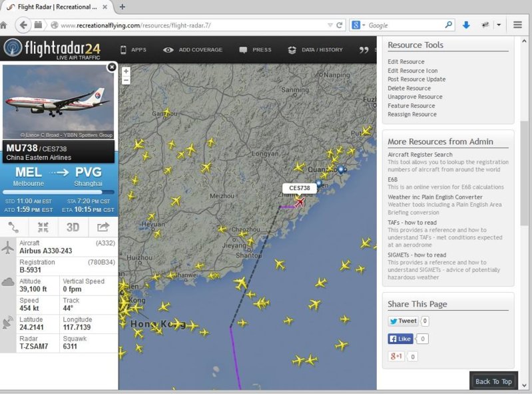Open the search engine selector dropdown

tap(358, 25)
